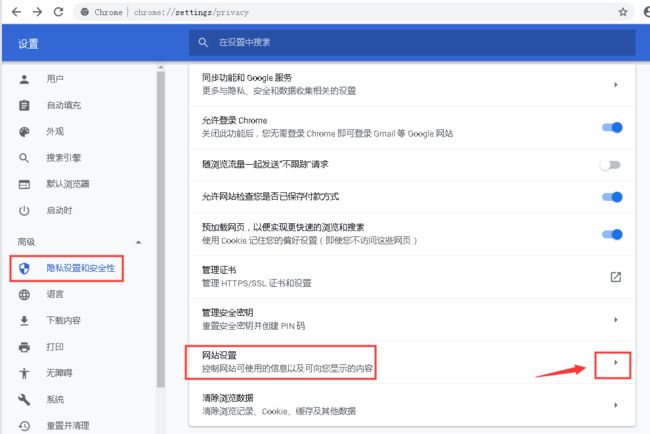
Task: Click the Chrome site info icon
Action: tap(85, 12)
